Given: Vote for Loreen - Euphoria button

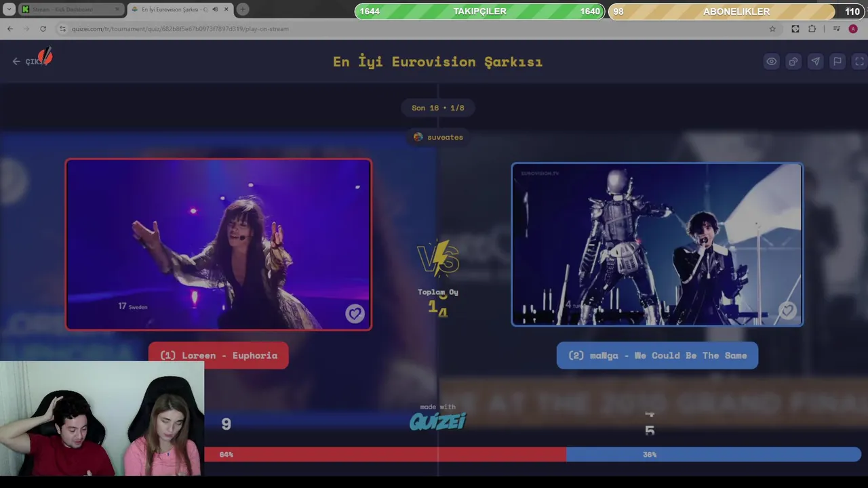Looking at the screenshot, I should pyautogui.click(x=218, y=355).
